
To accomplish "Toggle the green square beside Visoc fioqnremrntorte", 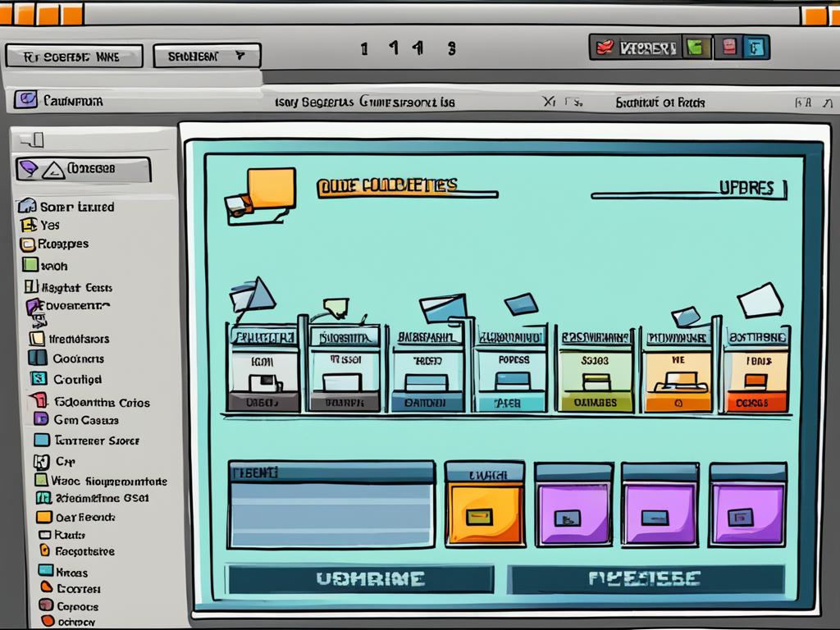I will pos(41,480).
